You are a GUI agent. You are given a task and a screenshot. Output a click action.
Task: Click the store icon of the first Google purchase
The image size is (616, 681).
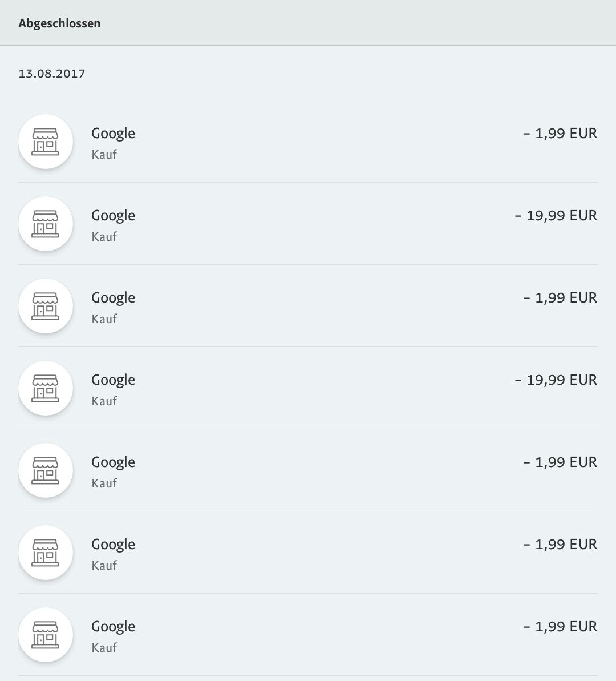coord(46,142)
